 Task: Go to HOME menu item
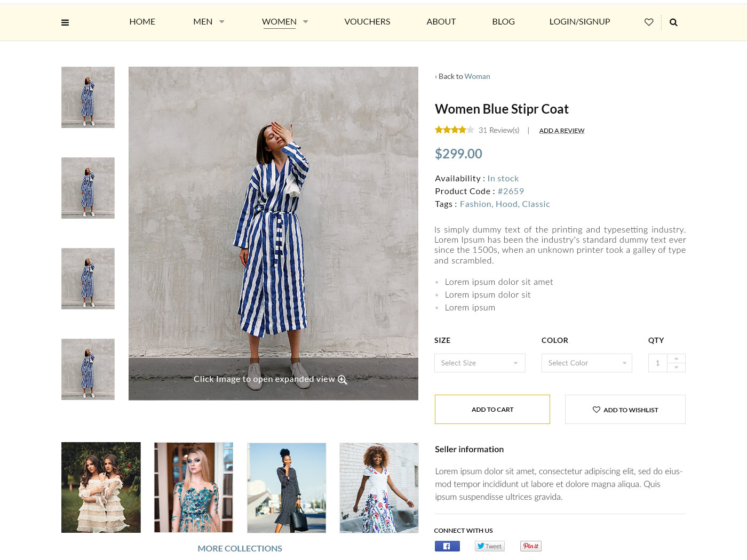142,22
